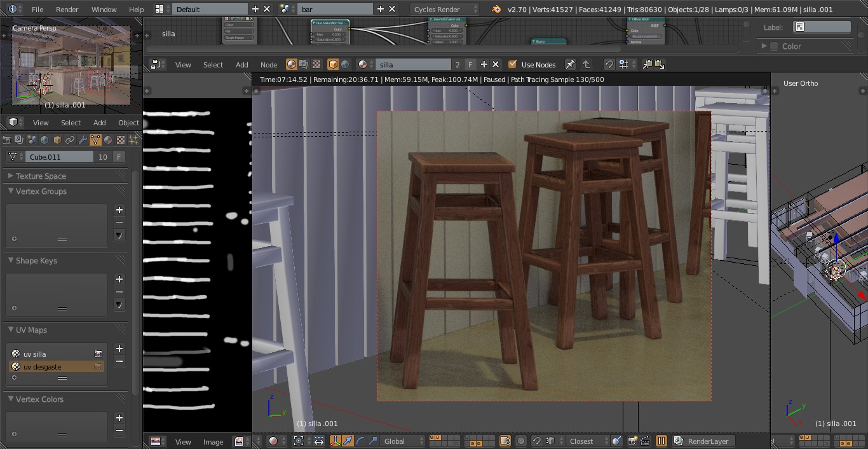Add a new vertex color layer
Screen dimensions: 868x449
pyautogui.click(x=119, y=418)
